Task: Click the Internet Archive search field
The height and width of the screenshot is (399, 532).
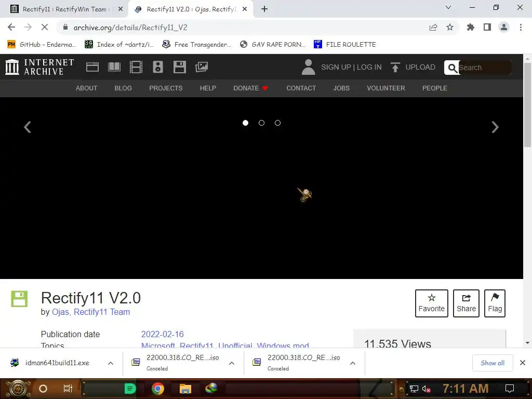Action: [485, 68]
